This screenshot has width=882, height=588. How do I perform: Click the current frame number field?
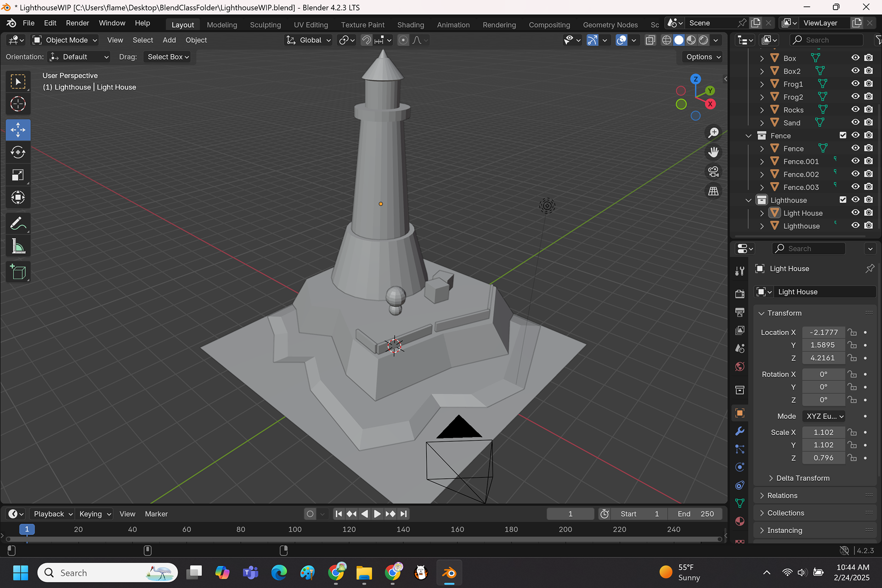coord(570,514)
